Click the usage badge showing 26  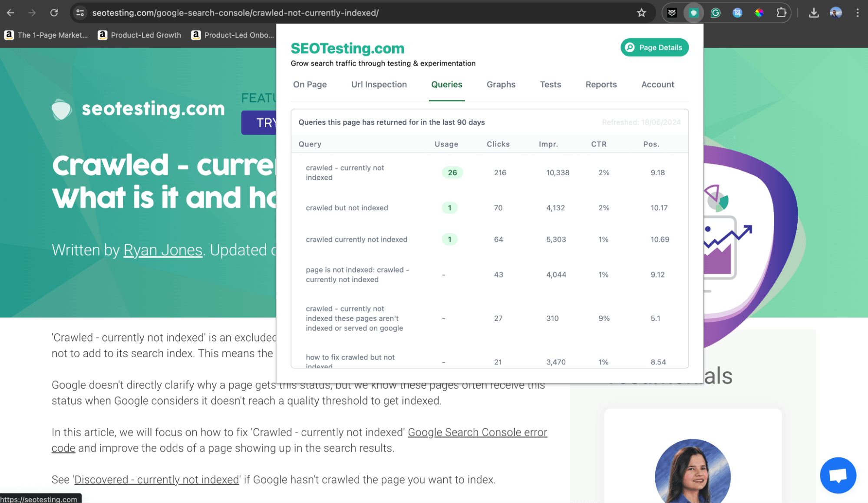point(452,172)
